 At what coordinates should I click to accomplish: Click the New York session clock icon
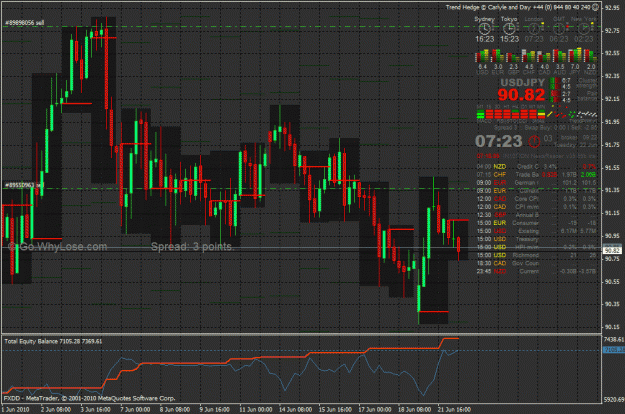coord(584,29)
